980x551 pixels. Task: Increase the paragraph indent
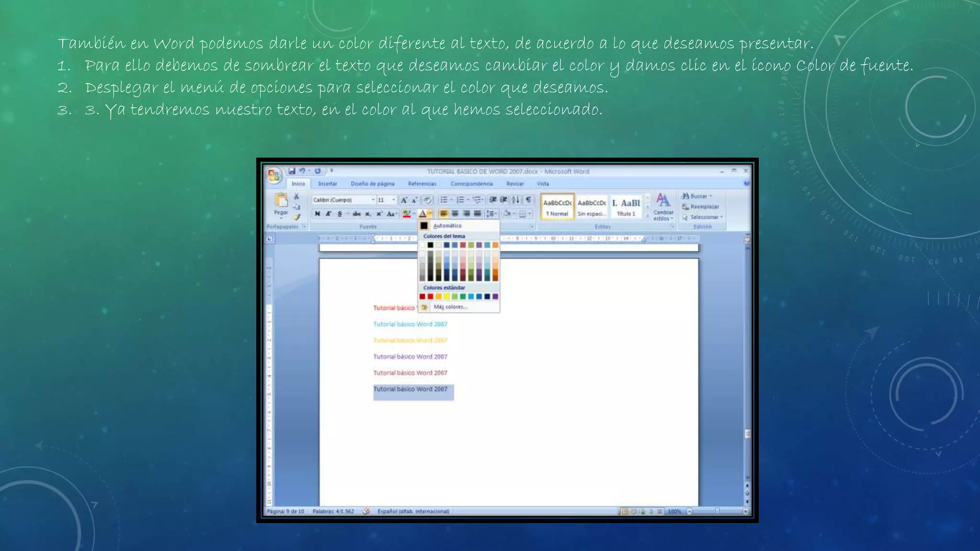click(x=503, y=200)
